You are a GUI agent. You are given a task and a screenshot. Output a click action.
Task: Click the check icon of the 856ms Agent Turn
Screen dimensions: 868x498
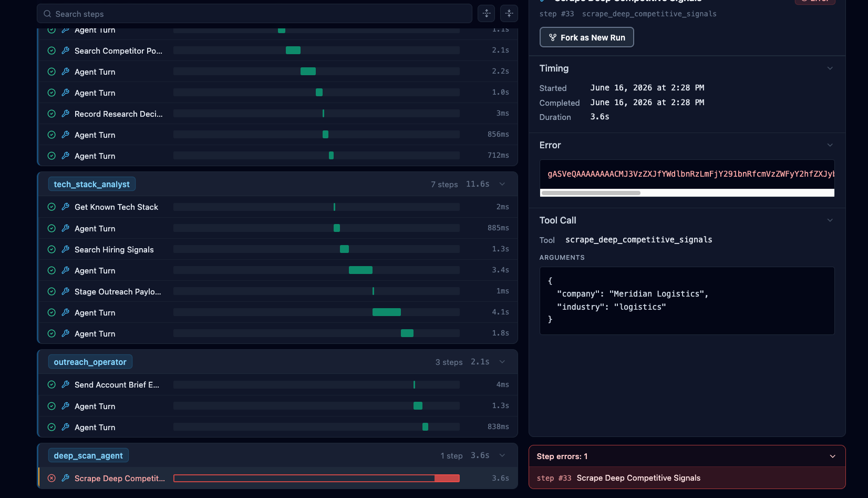tap(51, 135)
